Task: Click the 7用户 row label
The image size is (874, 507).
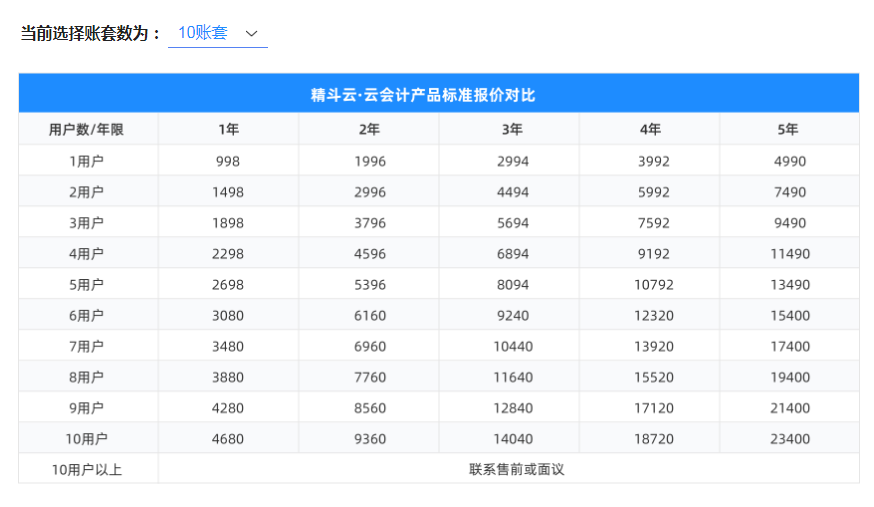Action: (x=86, y=347)
